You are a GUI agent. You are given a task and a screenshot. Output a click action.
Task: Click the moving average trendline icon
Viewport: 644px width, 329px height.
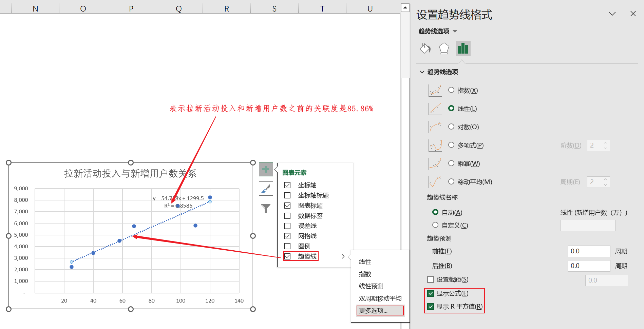[x=435, y=182]
